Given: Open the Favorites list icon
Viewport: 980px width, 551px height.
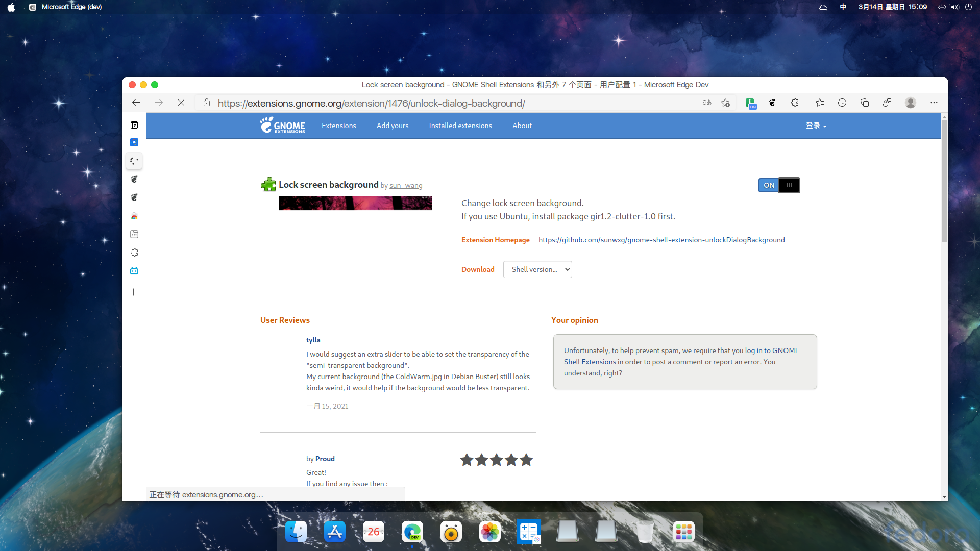Looking at the screenshot, I should point(820,103).
